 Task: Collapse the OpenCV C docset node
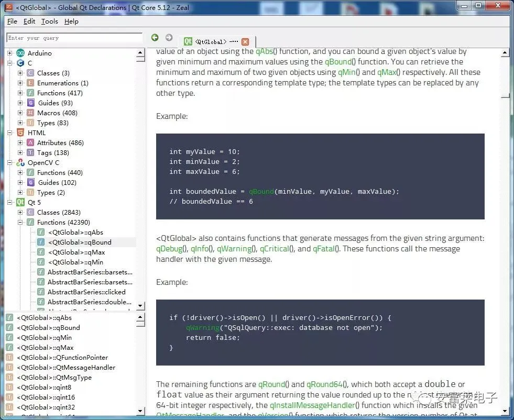pyautogui.click(x=10, y=162)
